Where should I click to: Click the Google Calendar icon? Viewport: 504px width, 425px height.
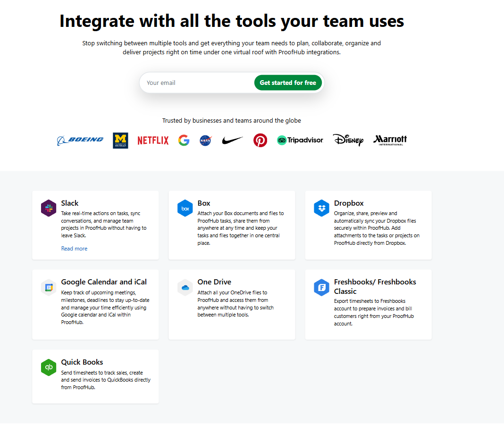pos(49,288)
